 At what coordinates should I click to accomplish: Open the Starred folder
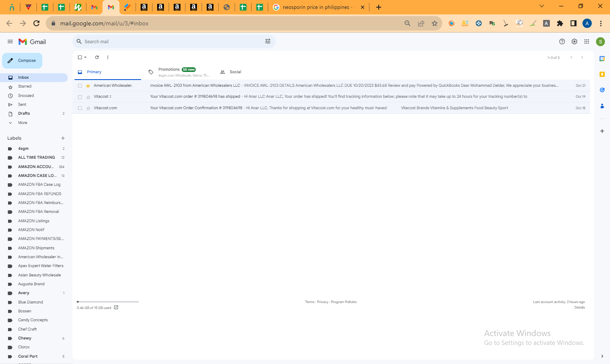34,86
